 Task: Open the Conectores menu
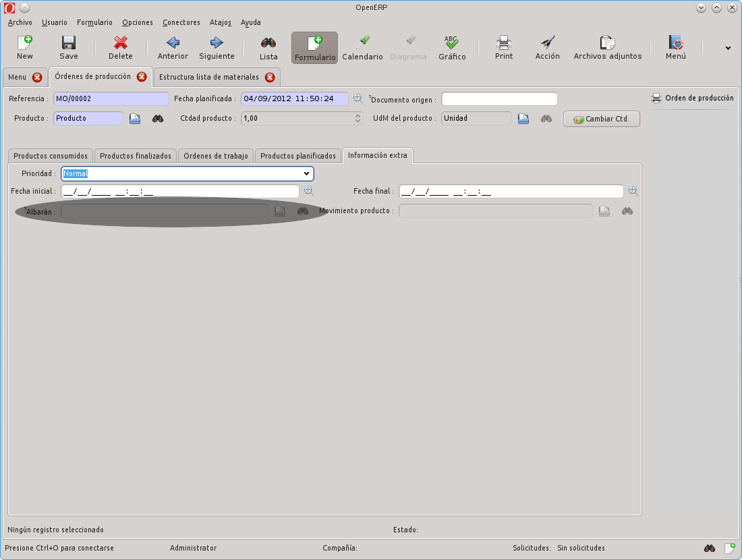tap(181, 22)
